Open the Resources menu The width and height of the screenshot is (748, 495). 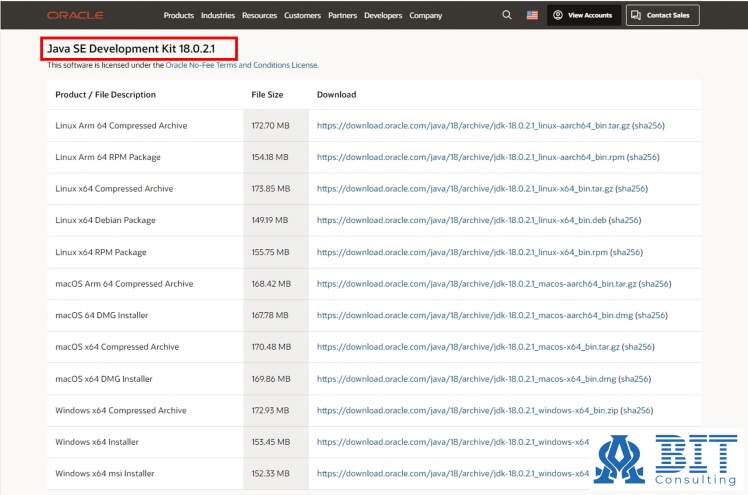click(259, 15)
